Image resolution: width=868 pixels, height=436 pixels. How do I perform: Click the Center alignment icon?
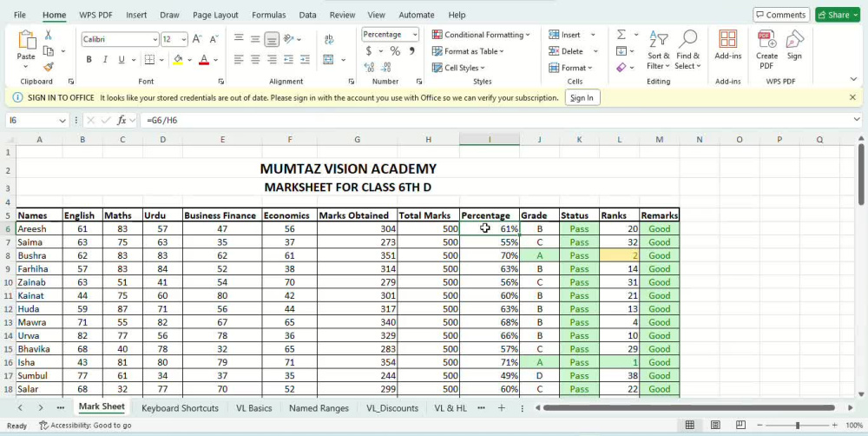click(255, 59)
